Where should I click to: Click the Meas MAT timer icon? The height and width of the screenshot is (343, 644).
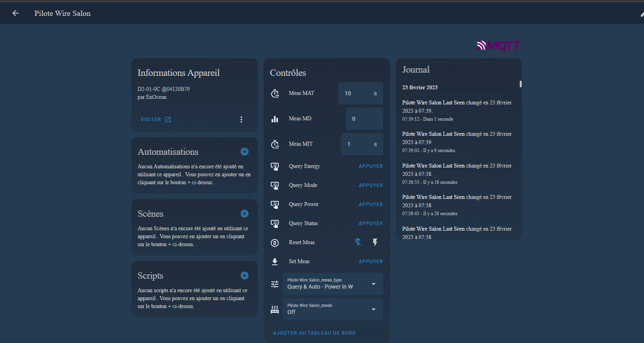point(275,93)
